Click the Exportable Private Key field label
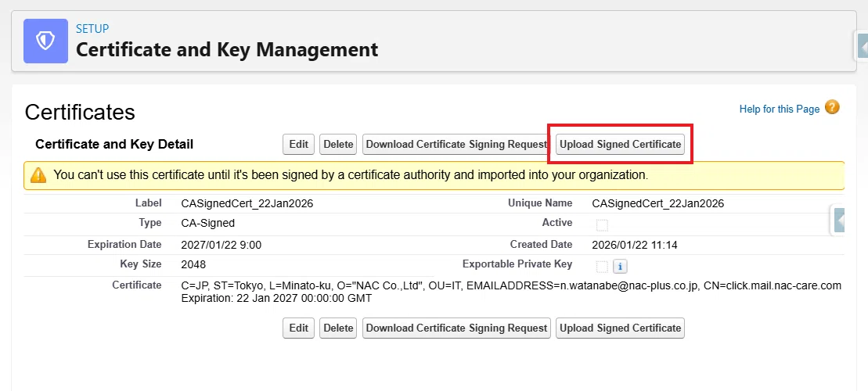The height and width of the screenshot is (391, 868). click(517, 264)
